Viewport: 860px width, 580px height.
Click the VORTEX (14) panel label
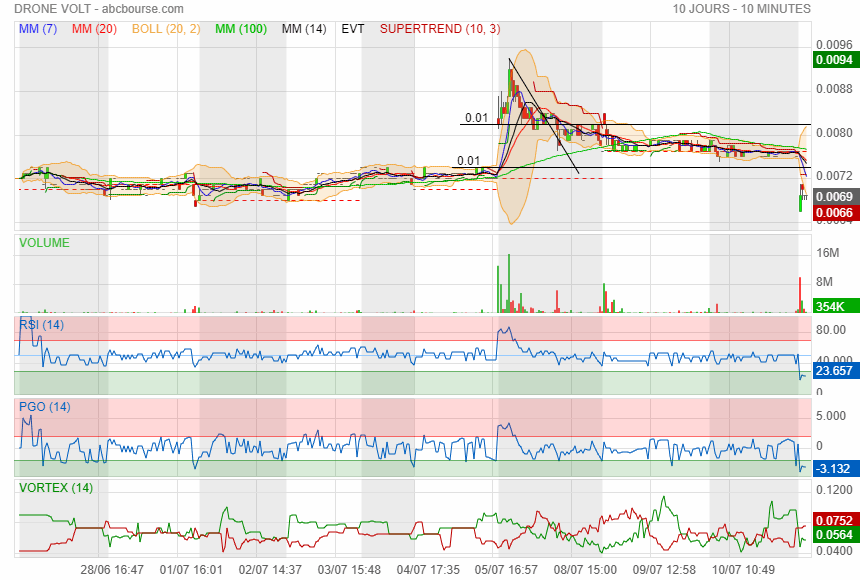[x=56, y=487]
